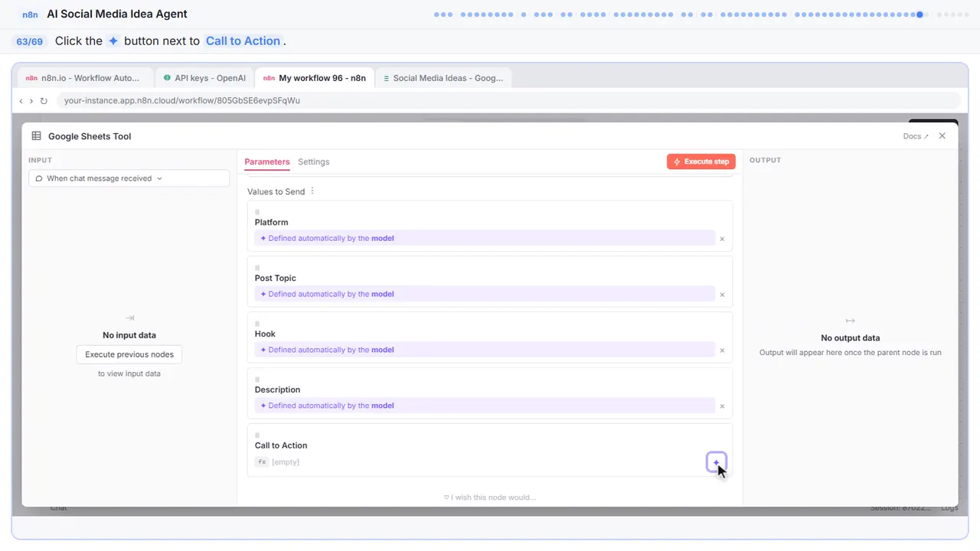
Task: Click the Execute step button
Action: click(x=701, y=161)
